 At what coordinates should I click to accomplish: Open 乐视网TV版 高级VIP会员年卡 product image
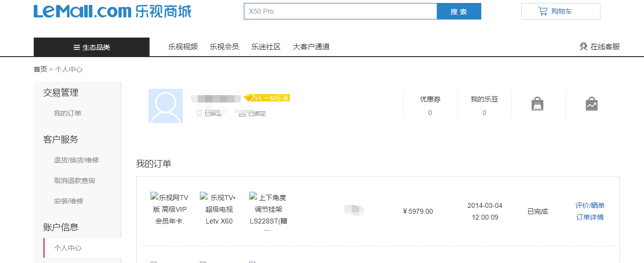(x=170, y=209)
